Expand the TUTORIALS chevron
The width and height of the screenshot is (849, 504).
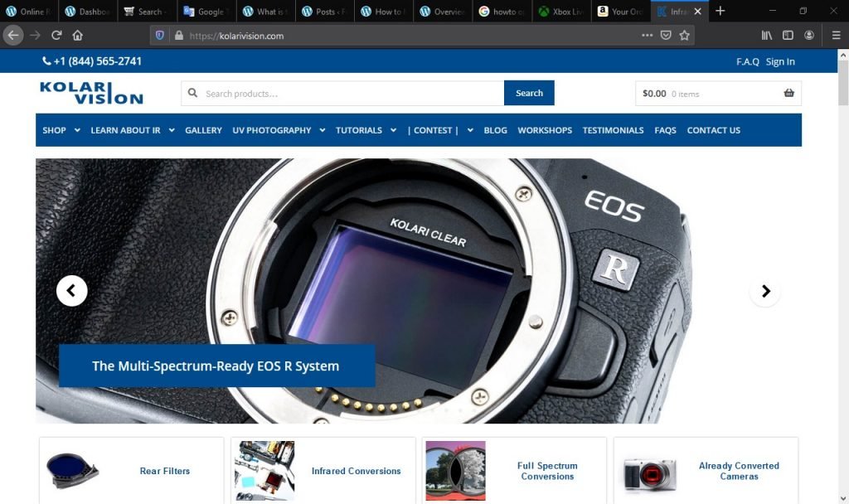[x=393, y=130]
